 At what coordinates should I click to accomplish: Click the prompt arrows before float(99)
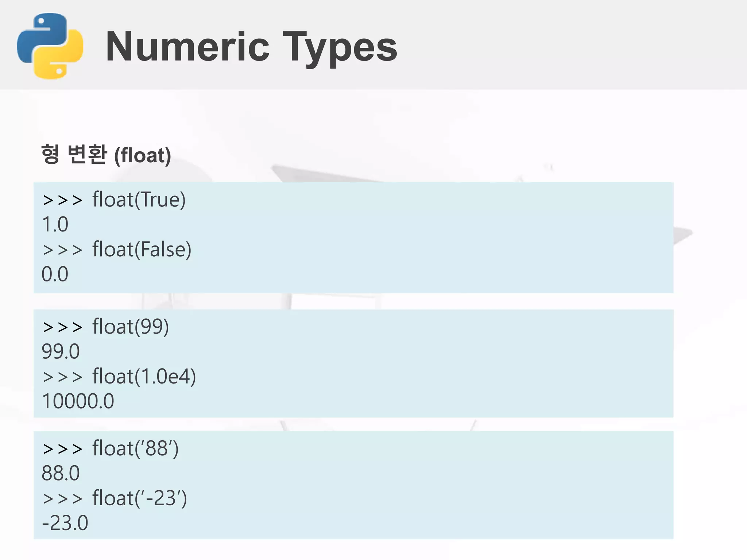(62, 327)
